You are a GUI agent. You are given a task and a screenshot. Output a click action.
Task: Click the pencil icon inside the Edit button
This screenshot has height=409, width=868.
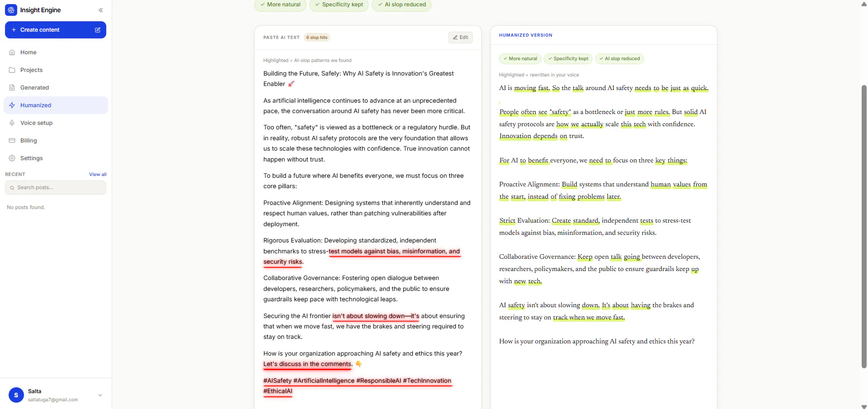point(455,38)
